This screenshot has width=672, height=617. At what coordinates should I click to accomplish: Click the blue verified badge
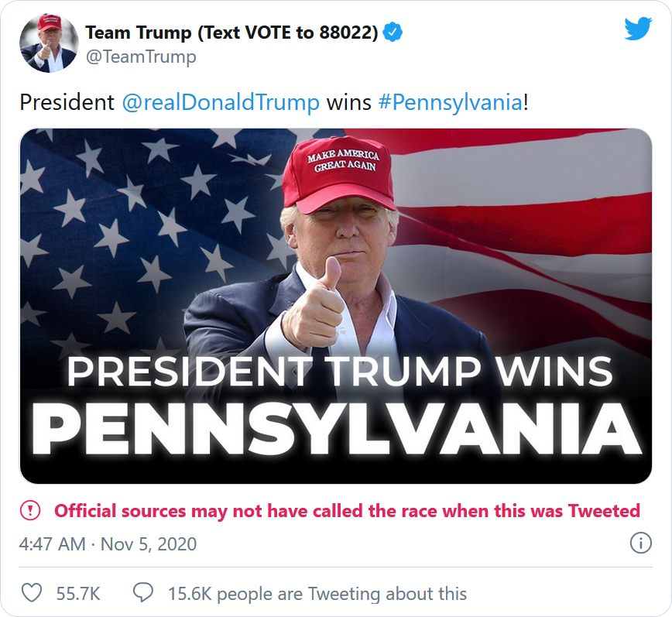[393, 33]
